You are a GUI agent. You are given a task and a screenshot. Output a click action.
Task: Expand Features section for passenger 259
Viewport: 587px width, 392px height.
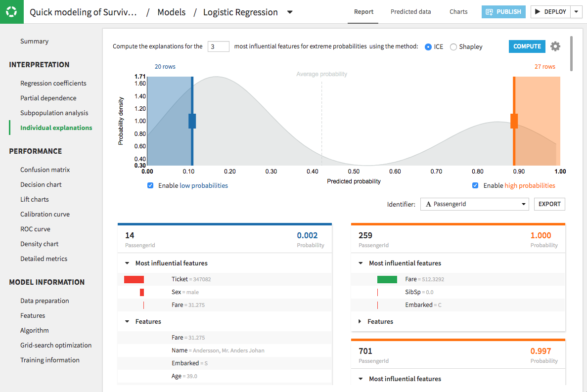tap(361, 321)
